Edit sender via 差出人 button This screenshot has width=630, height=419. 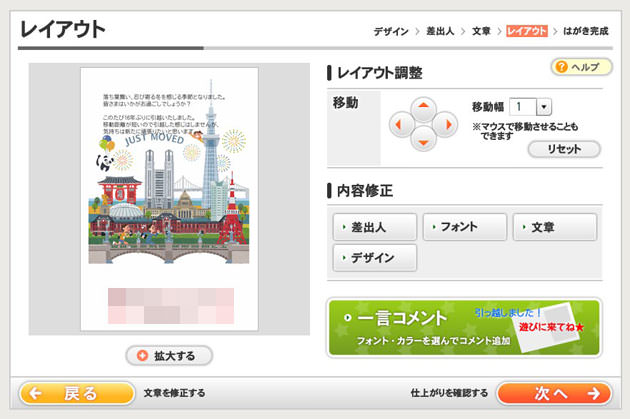[375, 227]
